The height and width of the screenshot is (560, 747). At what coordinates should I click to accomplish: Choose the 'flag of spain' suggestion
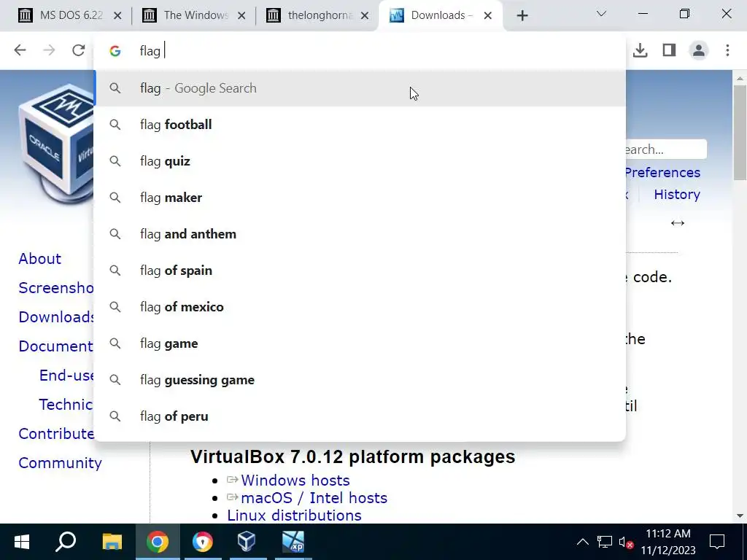tap(360, 271)
